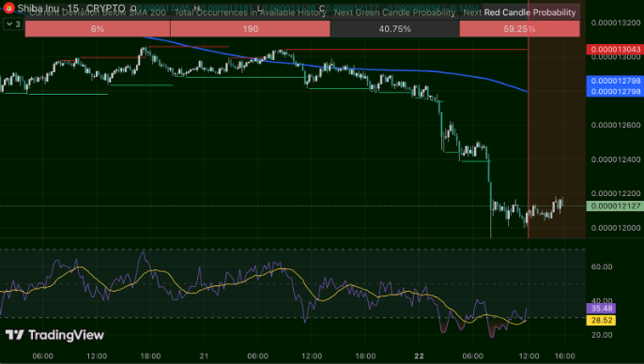
Task: Click the 0.00012000 price axis level
Action: tap(616, 228)
